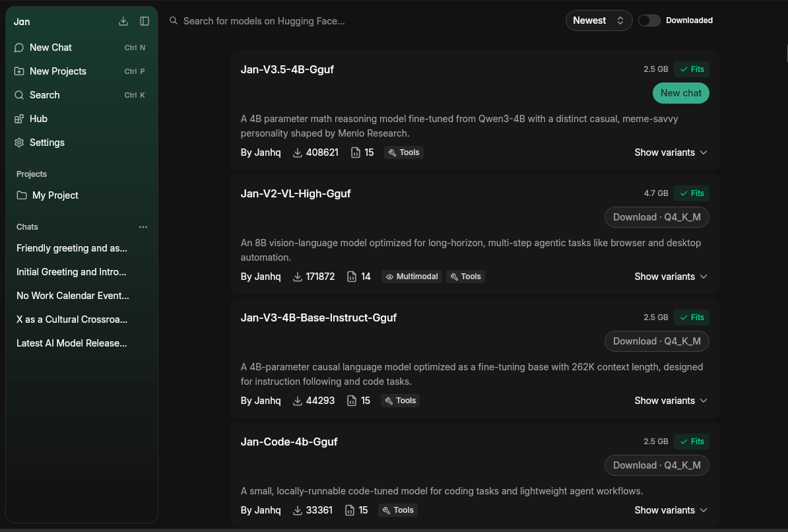The width and height of the screenshot is (788, 532).
Task: Click the Fits badge on Jan-V2-VL-High-Gguf
Action: pos(692,193)
